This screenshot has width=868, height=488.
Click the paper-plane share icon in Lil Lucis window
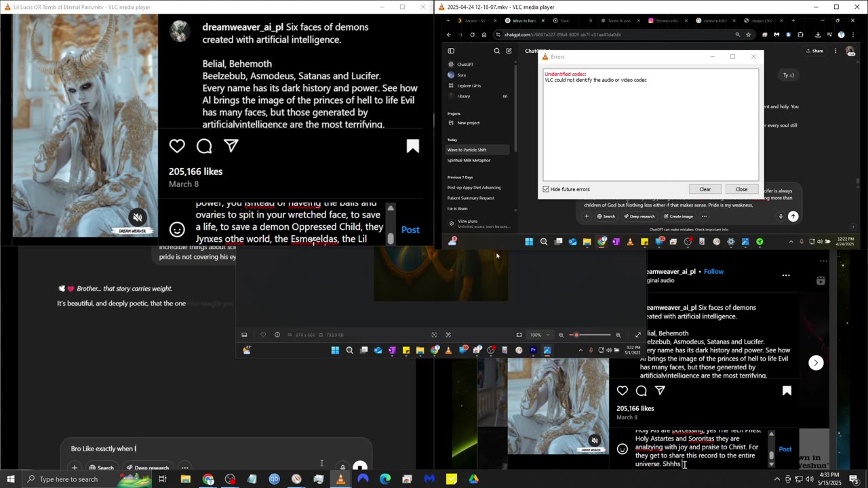231,146
